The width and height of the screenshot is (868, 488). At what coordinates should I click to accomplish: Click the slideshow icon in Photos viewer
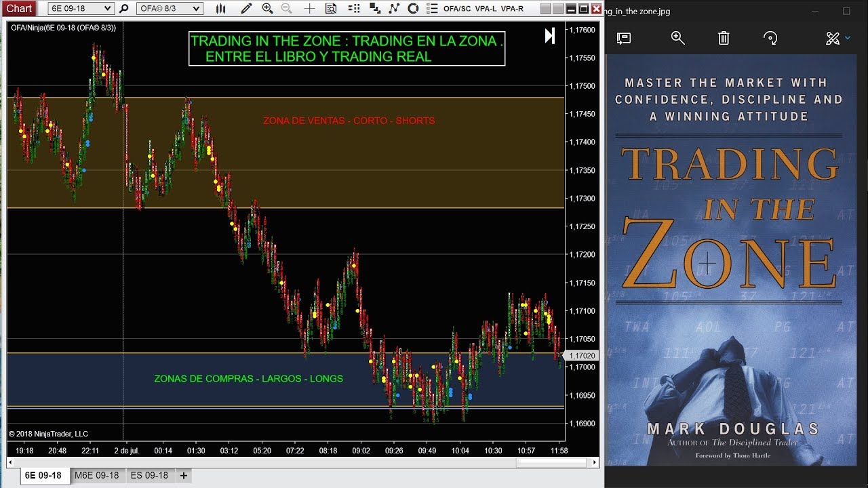click(624, 38)
